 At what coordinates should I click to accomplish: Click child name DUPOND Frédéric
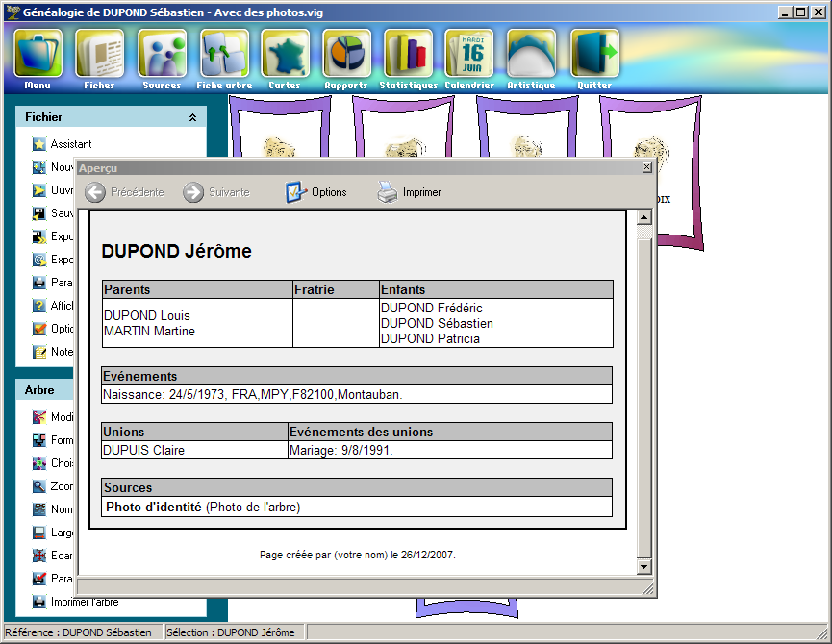coord(431,308)
